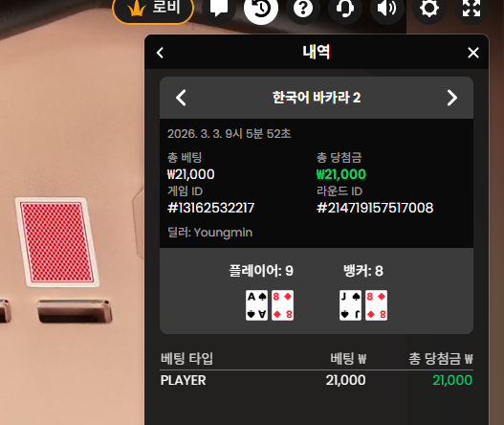Screen dimensions: 504x425
Task: Return to lobby with 로비 button
Action: tap(153, 8)
